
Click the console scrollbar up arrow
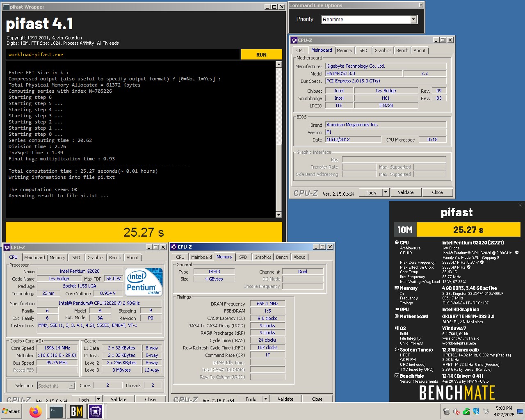tap(279, 64)
